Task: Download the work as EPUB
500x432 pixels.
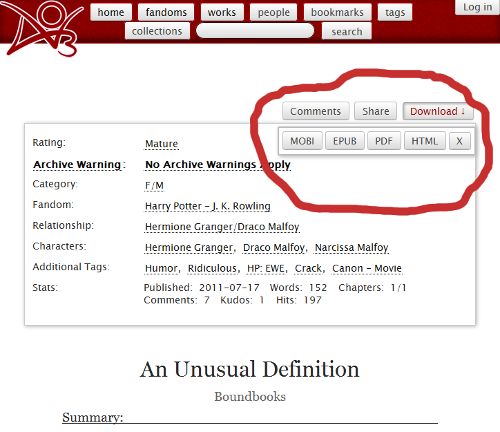Action: (x=345, y=141)
